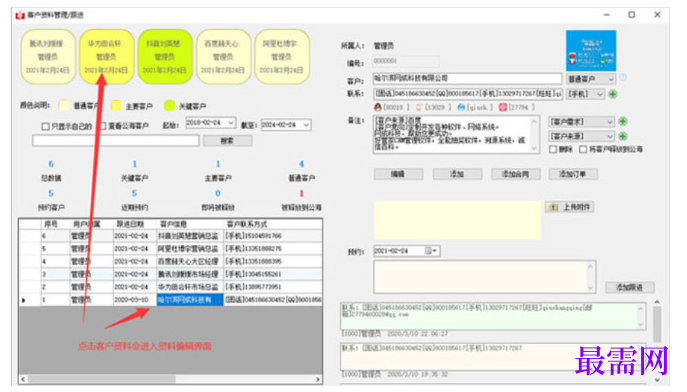Check the 删除 checkbox
687x392 pixels.
(553, 149)
